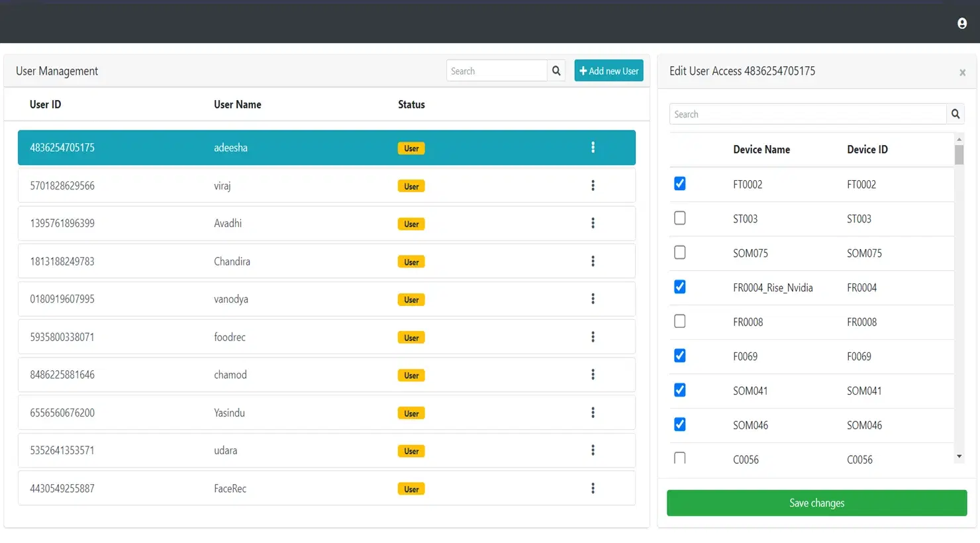The width and height of the screenshot is (980, 543).
Task: Click the User Management search magnifier icon
Action: point(556,71)
